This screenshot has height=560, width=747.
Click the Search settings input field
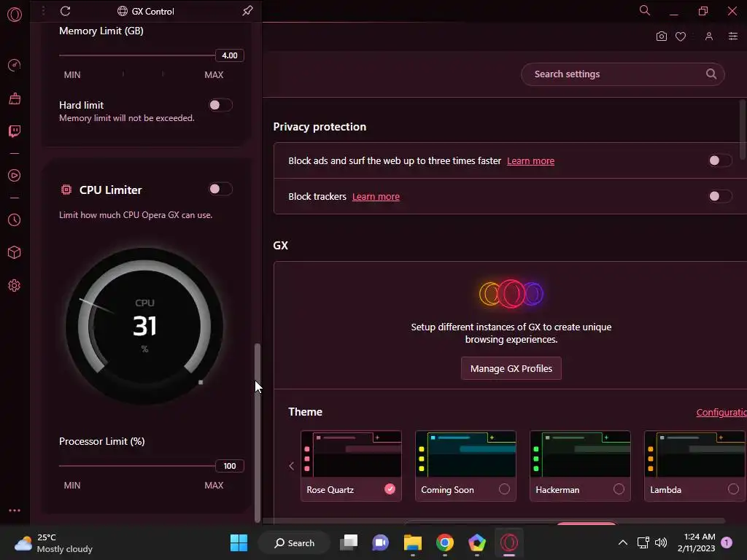tap(623, 74)
